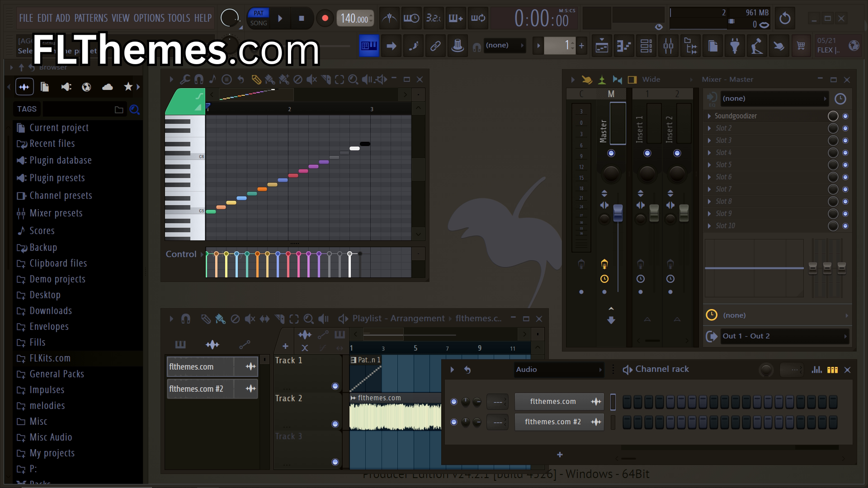The image size is (868, 488).
Task: Open the FILE menu
Action: click(26, 18)
